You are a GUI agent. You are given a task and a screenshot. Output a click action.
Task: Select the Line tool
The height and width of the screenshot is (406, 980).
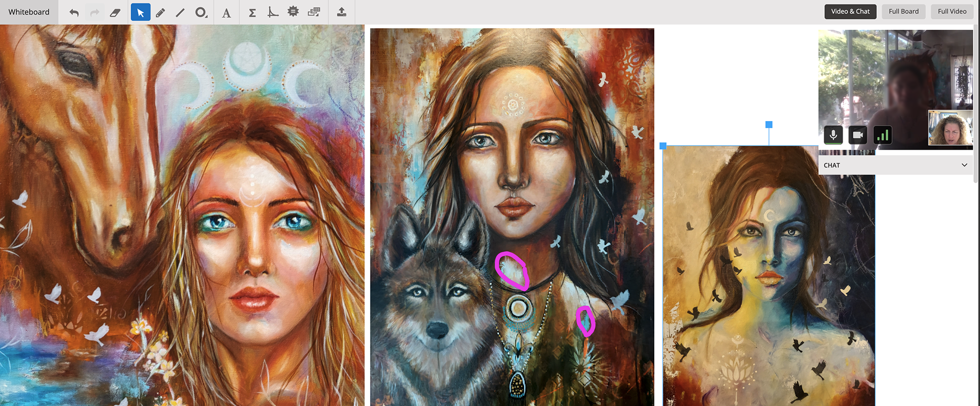tap(180, 12)
